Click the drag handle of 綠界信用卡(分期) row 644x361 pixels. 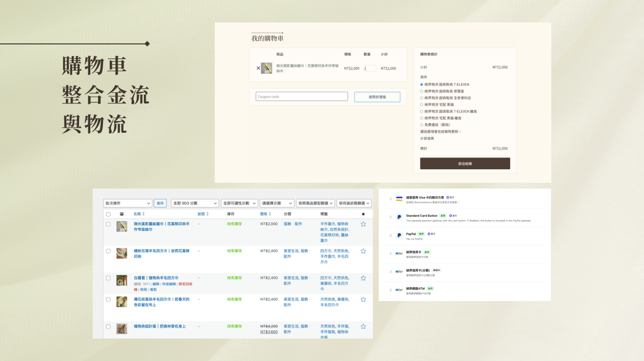[391, 272]
